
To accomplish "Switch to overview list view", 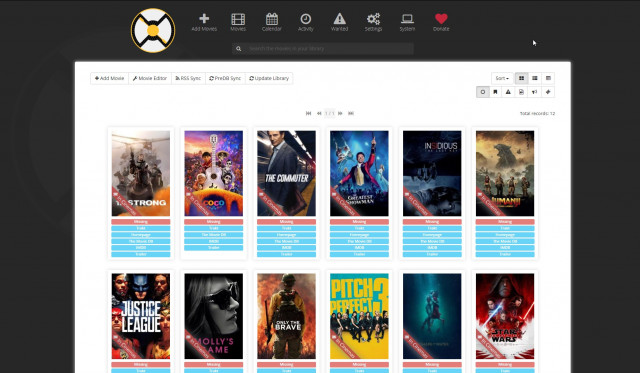I will click(535, 78).
